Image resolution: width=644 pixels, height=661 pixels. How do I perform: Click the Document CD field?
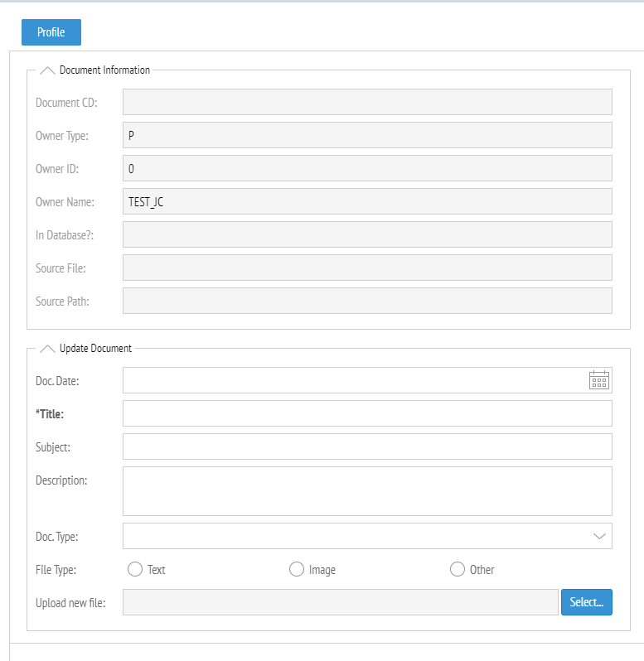367,102
